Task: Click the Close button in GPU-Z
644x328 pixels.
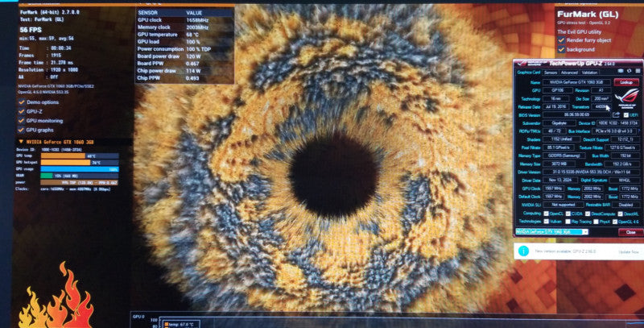Action: click(x=630, y=232)
